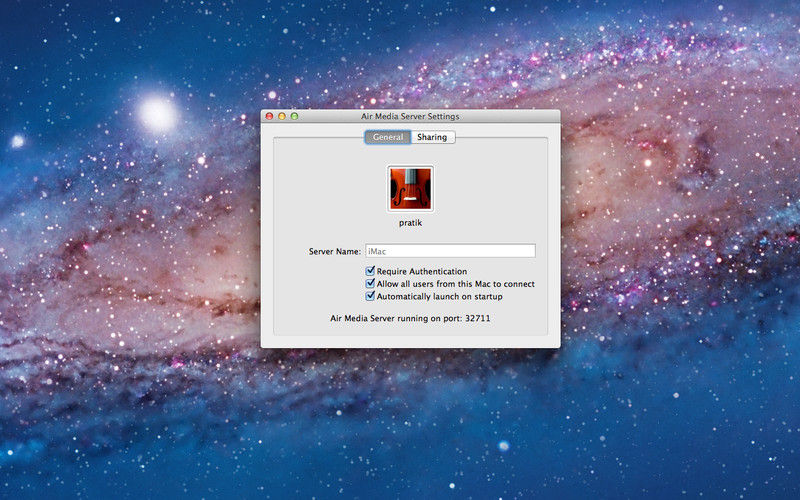The width and height of the screenshot is (800, 500).
Task: Disable Automatically launch on startup checkbox
Action: [370, 296]
